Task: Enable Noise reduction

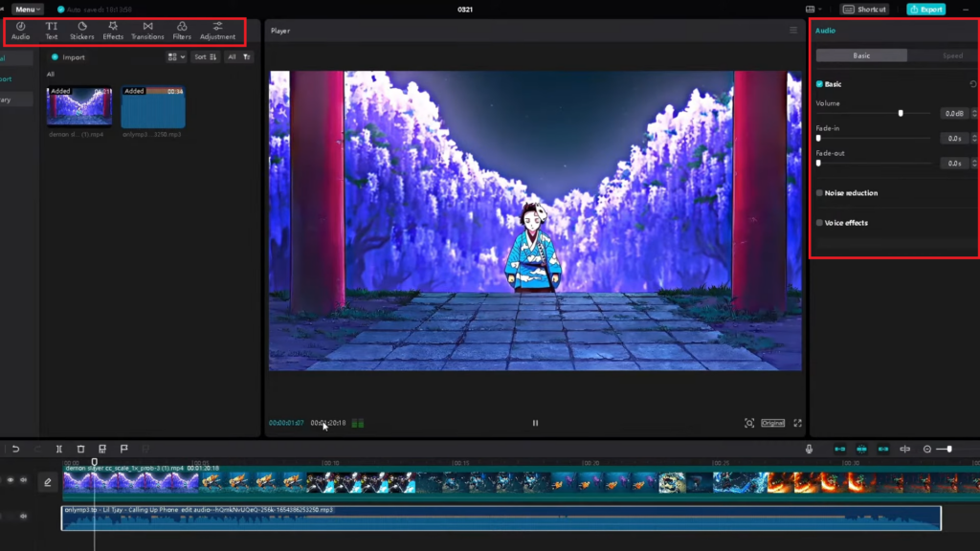Action: 820,192
